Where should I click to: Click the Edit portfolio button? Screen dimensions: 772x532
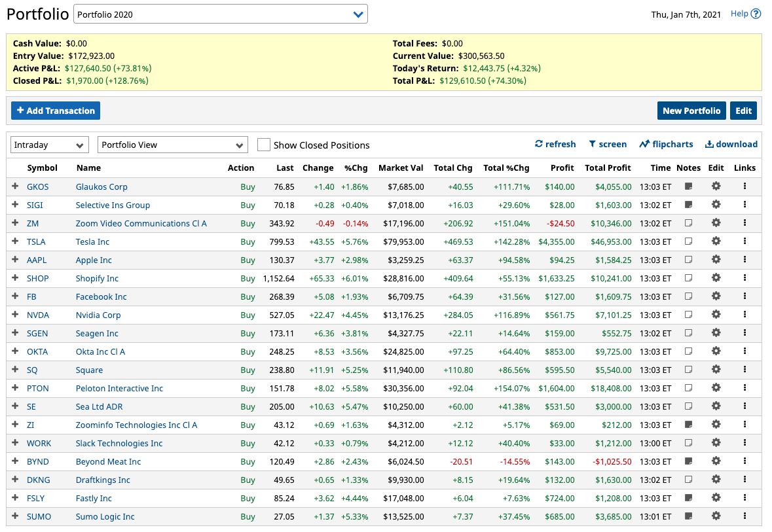[x=743, y=111]
